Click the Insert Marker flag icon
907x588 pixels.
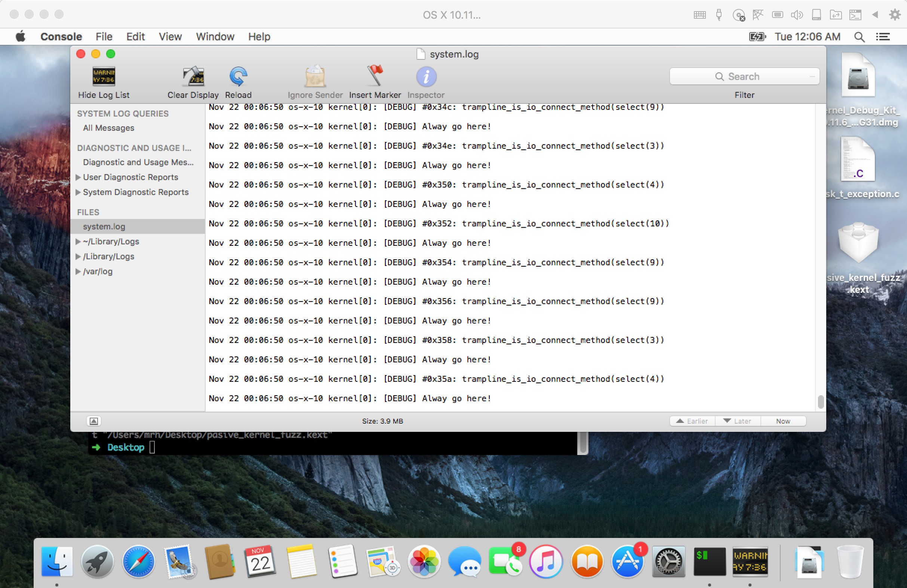(x=375, y=76)
